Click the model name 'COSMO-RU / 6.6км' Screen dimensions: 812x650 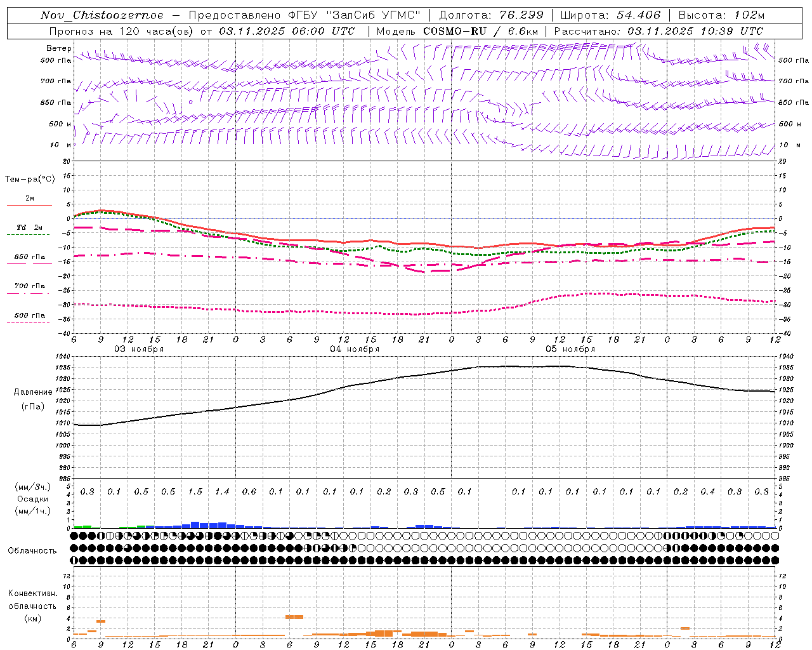click(480, 31)
